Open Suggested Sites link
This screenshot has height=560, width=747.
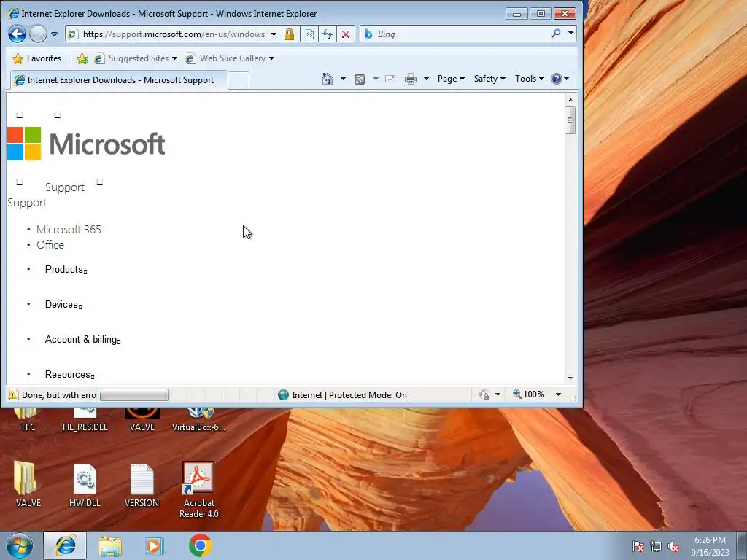[138, 58]
